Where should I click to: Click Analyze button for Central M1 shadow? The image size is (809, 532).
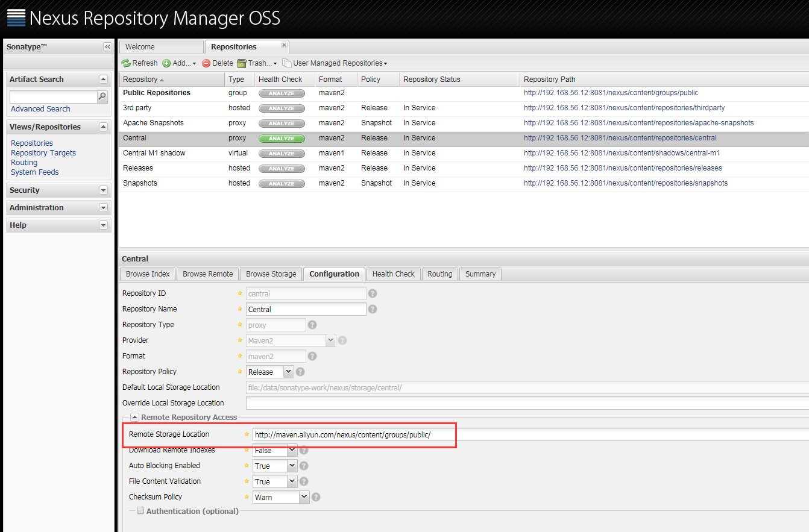click(x=282, y=154)
